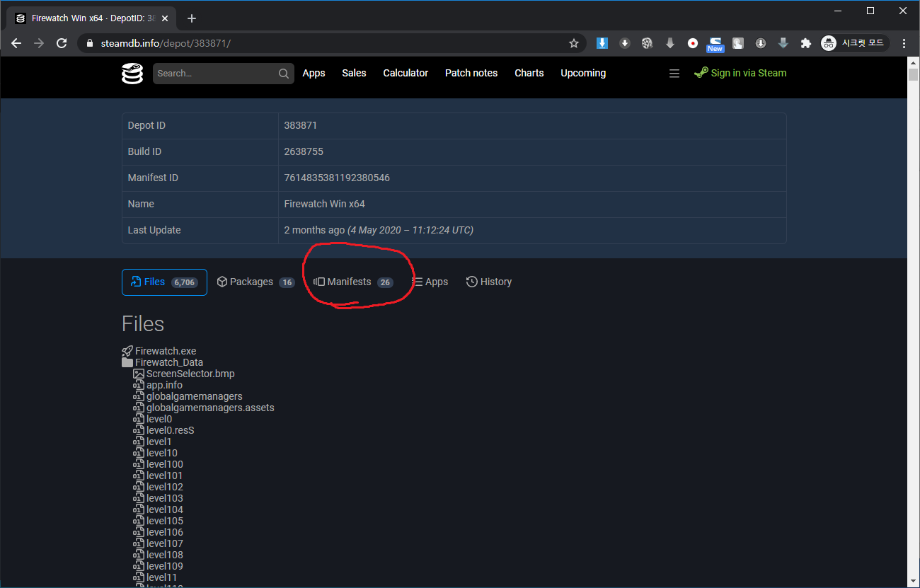
Task: Select the level100 file
Action: tap(165, 464)
